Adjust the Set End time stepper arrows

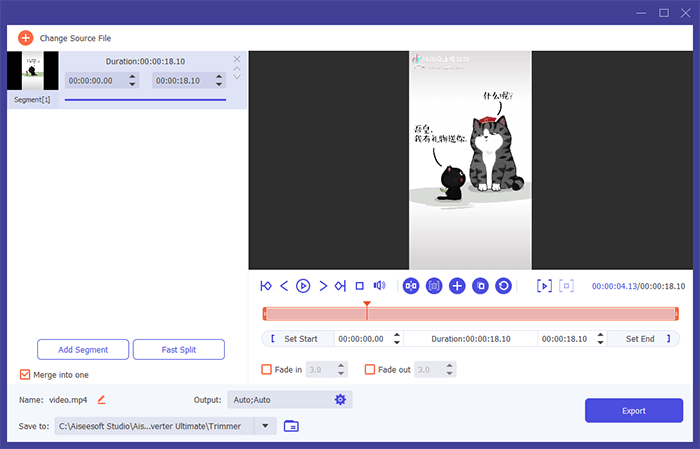(600, 339)
